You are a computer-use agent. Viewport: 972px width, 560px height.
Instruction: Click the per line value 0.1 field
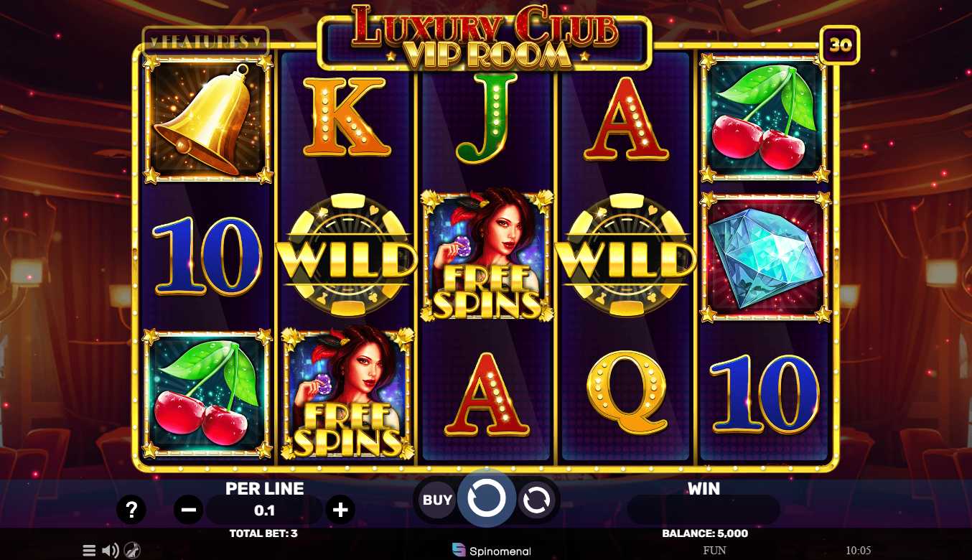(x=265, y=510)
